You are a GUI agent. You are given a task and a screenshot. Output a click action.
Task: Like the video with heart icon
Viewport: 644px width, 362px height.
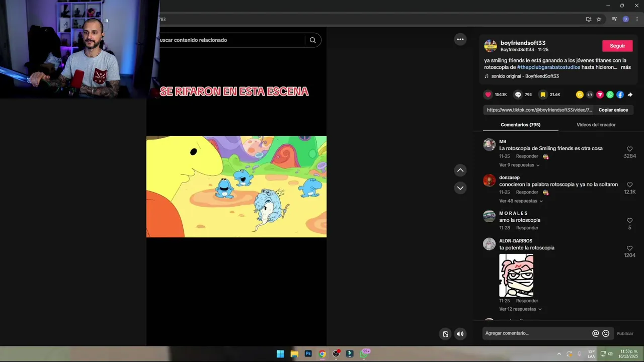coord(488,95)
